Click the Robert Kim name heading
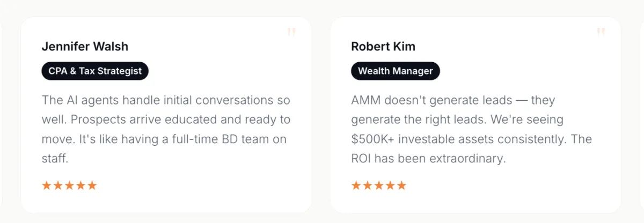This screenshot has height=223, width=644. coord(383,47)
